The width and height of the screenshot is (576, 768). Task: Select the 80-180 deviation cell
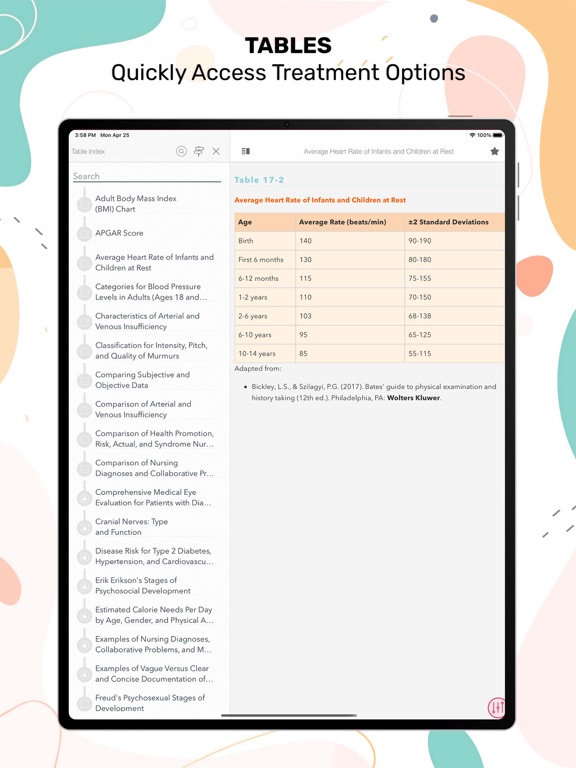pyautogui.click(x=455, y=260)
